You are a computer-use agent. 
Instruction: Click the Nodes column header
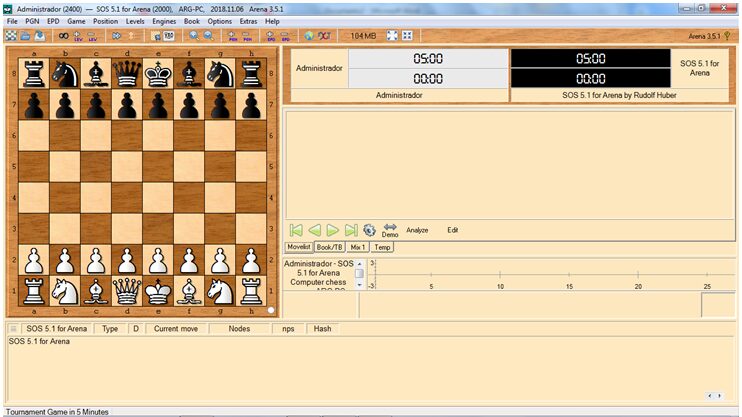point(239,328)
